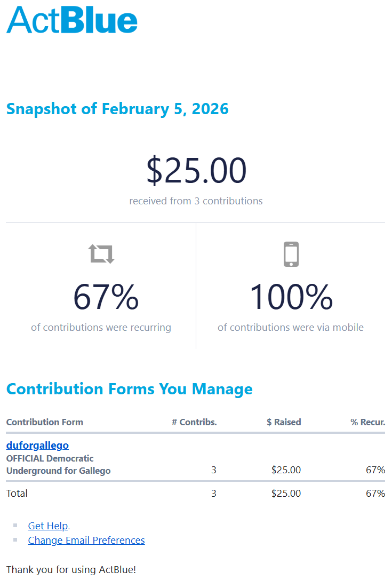
Task: Click the # Contribs. column header
Action: click(194, 422)
